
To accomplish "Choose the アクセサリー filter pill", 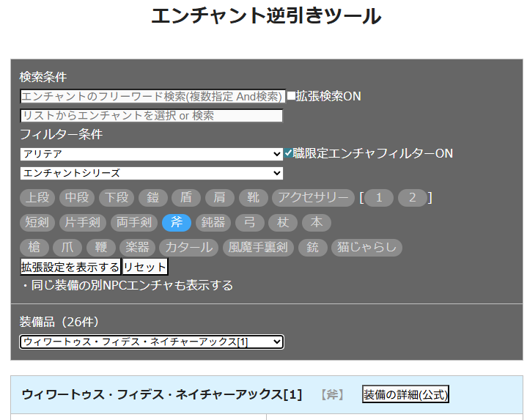I will coord(313,198).
